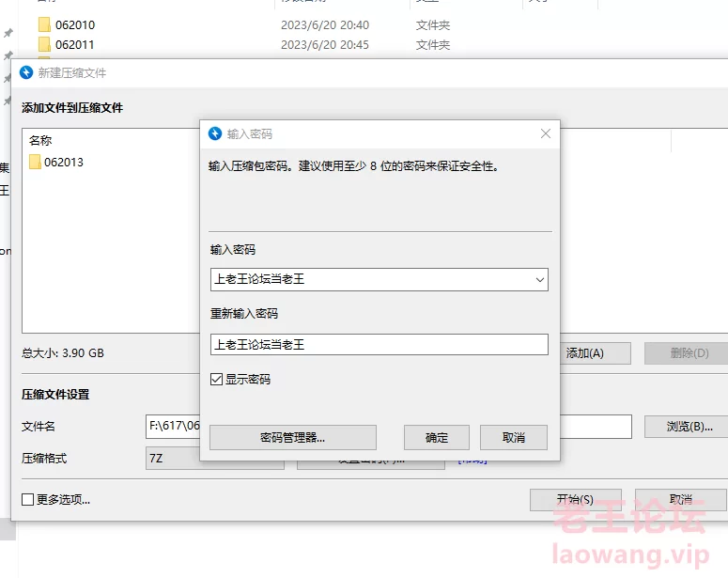The width and height of the screenshot is (728, 578).
Task: Open the 密码管理器... button
Action: (x=293, y=437)
